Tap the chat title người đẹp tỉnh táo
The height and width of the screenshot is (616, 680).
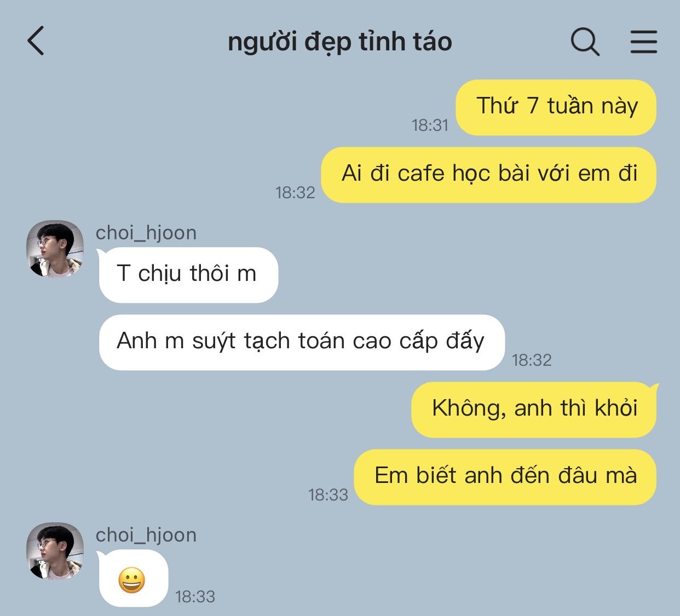(339, 42)
